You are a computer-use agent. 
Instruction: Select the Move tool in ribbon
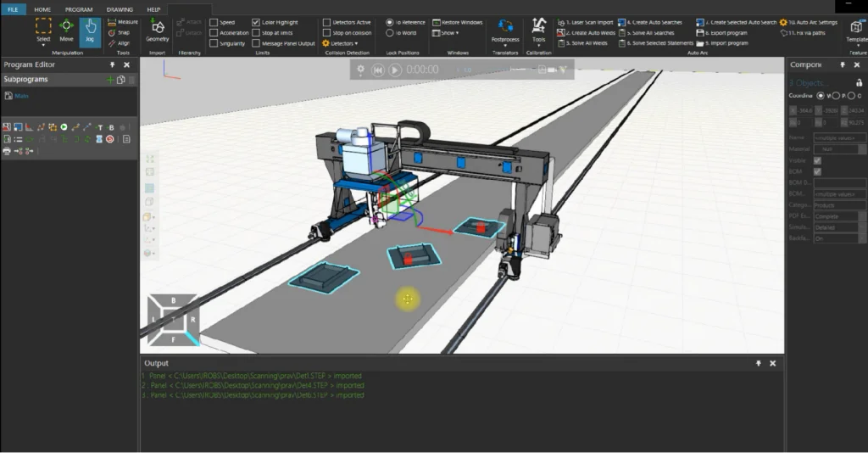pyautogui.click(x=66, y=31)
